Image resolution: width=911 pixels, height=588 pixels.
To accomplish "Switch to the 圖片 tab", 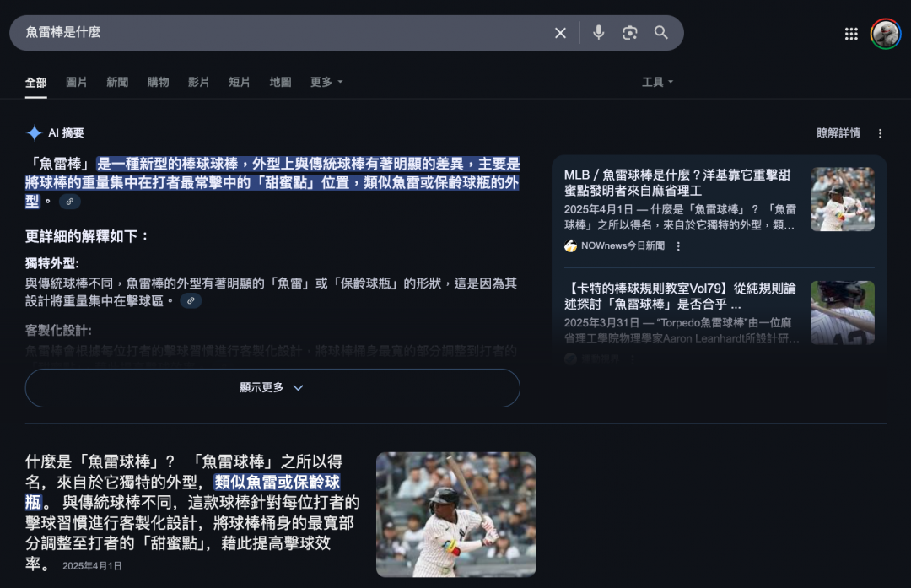I will pos(76,82).
